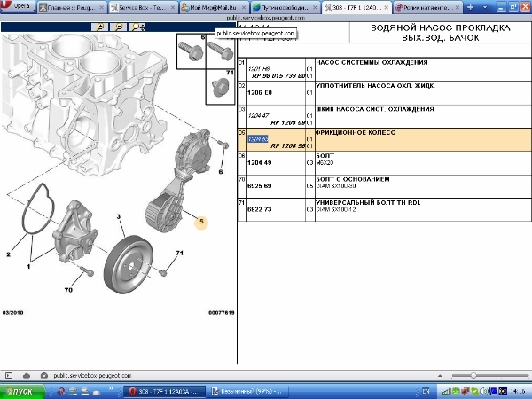Viewport: 532px width, 399px height.
Task: Select the '308 - T7F 1 12A0...' tab
Action: 356,7
